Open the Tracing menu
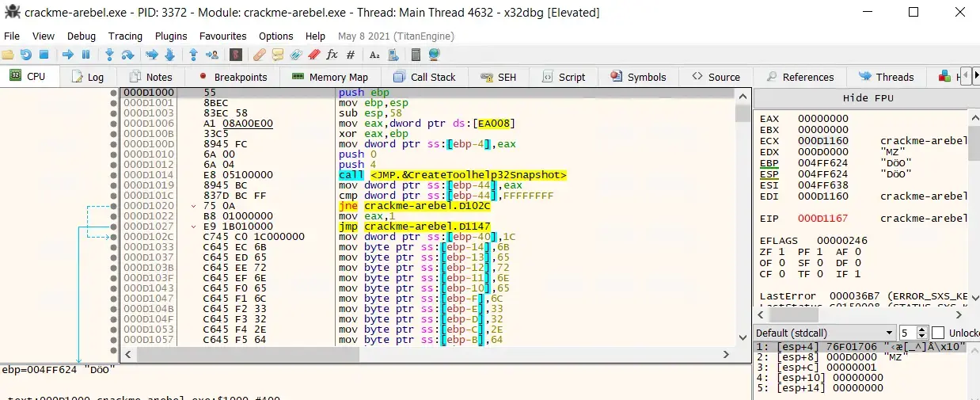 [x=125, y=36]
